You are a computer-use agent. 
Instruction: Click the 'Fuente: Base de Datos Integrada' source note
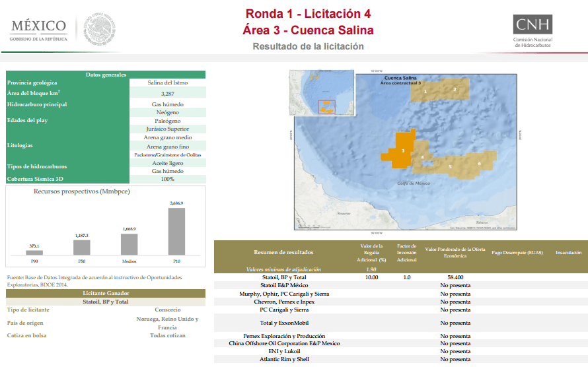(x=94, y=281)
